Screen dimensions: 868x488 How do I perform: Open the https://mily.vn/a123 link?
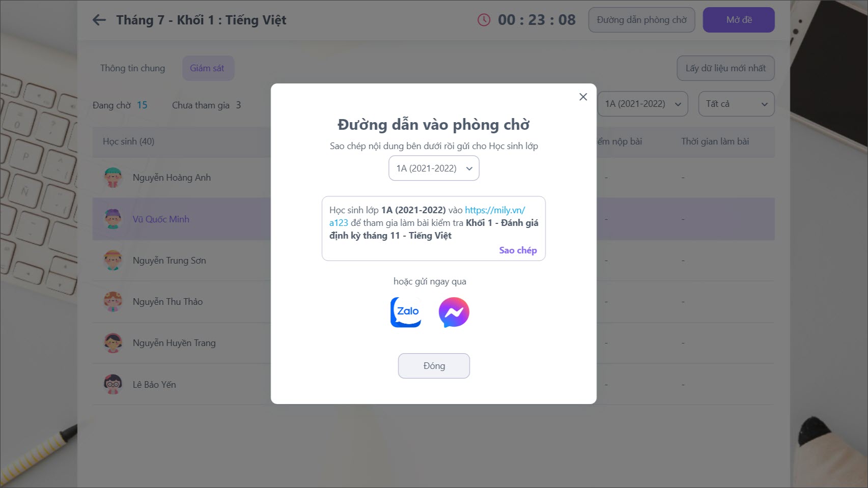[x=494, y=210]
